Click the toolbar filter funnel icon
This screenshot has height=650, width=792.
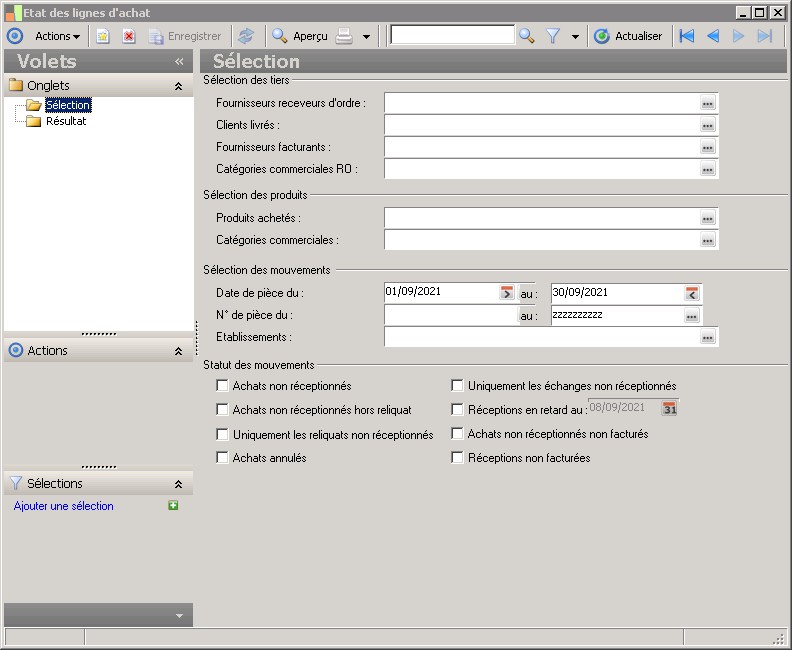pyautogui.click(x=554, y=36)
